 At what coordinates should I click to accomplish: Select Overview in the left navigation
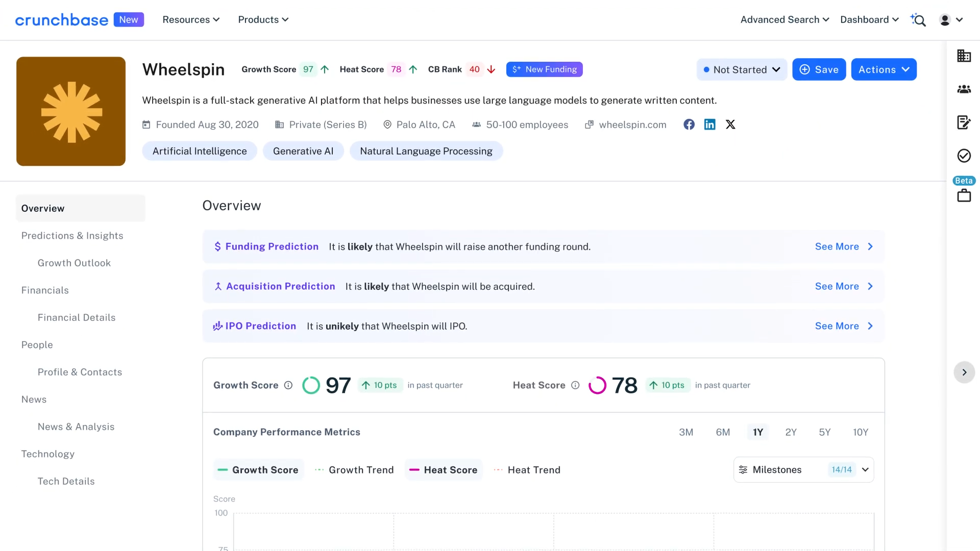tap(81, 208)
